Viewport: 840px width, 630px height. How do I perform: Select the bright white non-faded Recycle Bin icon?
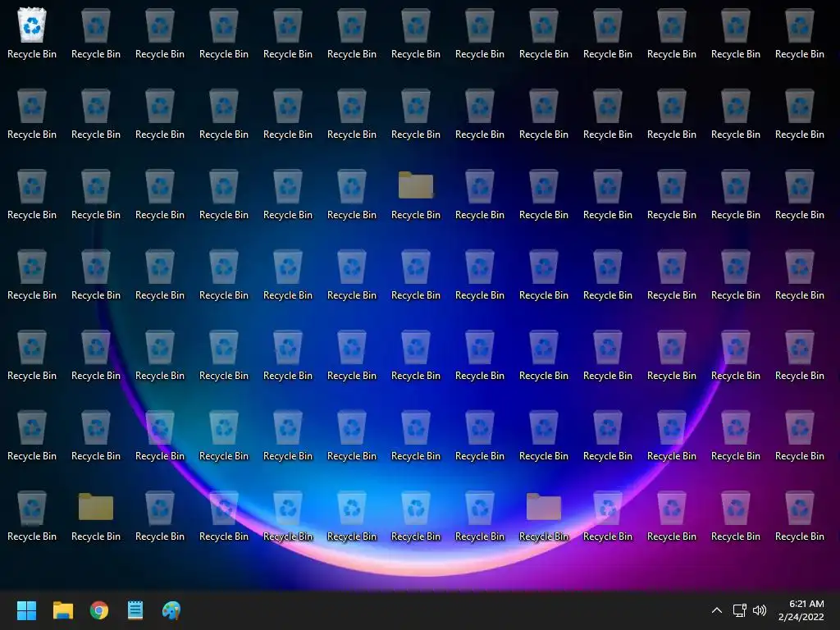point(32,25)
